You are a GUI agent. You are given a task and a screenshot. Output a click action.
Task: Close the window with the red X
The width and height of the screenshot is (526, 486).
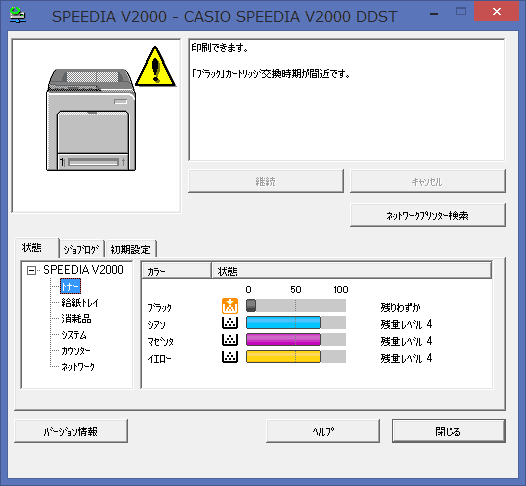497,11
